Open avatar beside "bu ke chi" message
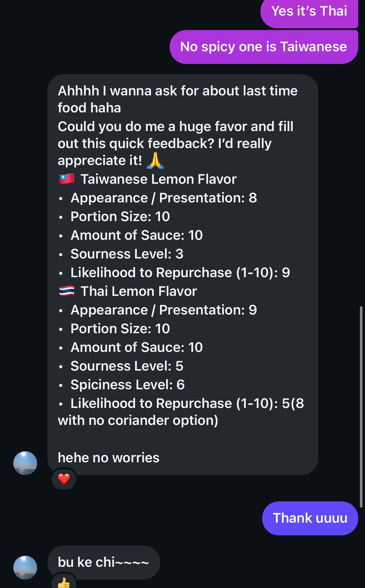This screenshot has width=365, height=588. [x=25, y=568]
